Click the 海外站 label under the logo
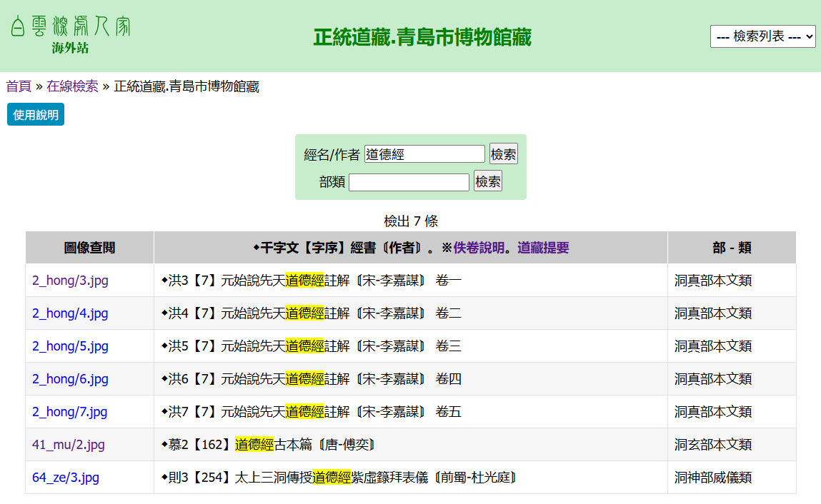 (70, 48)
